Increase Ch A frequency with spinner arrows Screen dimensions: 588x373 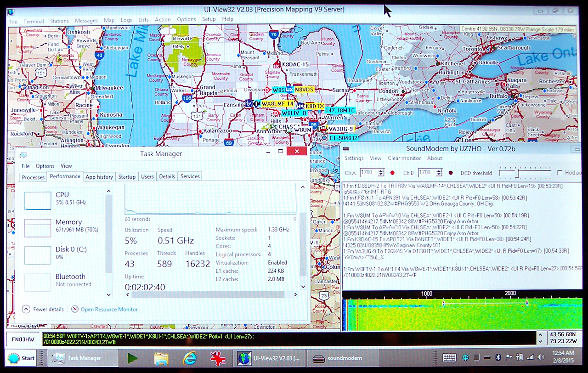(x=381, y=171)
